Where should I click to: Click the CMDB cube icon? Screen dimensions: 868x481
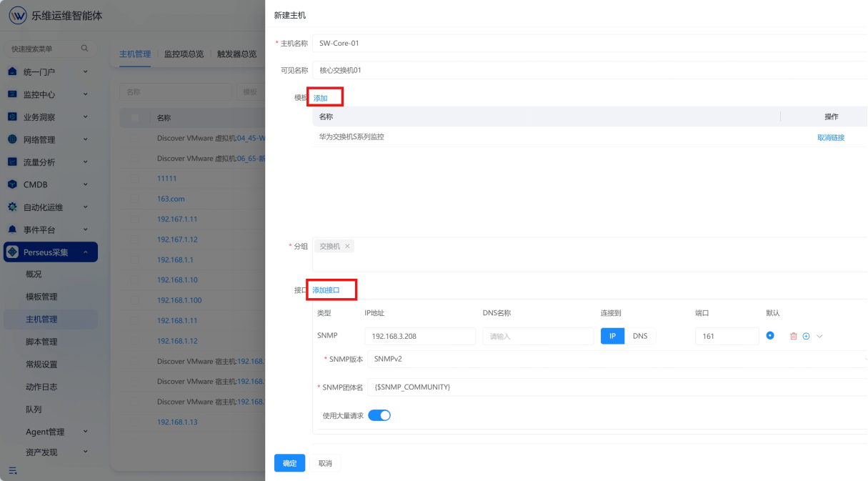pyautogui.click(x=12, y=184)
